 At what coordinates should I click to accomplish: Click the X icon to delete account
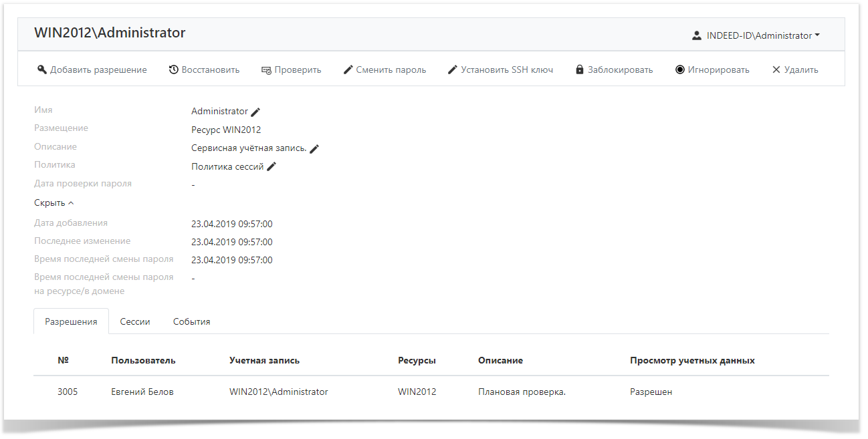pyautogui.click(x=776, y=69)
